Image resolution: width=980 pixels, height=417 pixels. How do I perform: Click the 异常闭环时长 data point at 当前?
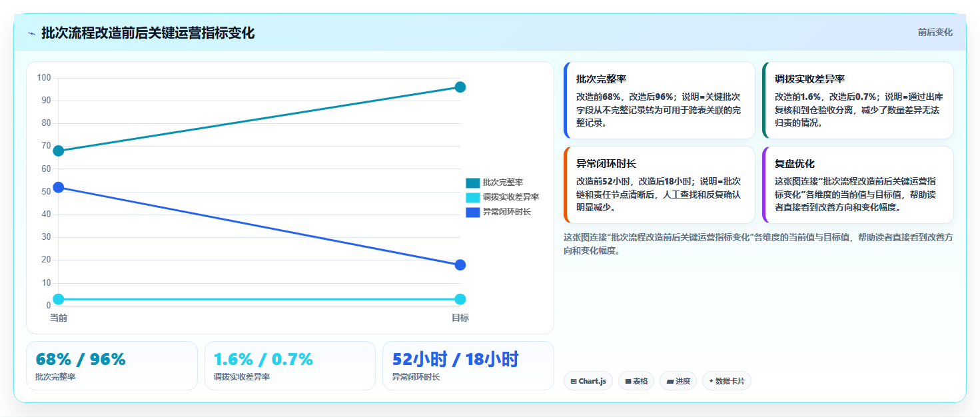click(59, 187)
